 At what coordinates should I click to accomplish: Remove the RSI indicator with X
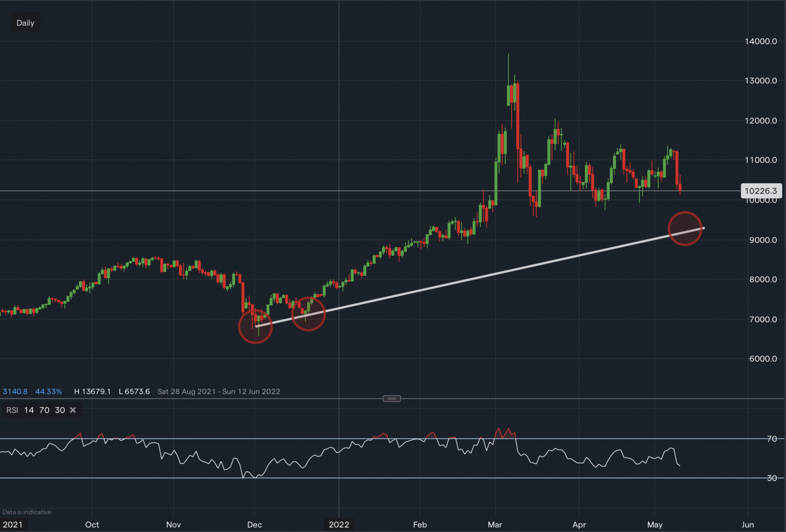point(73,410)
